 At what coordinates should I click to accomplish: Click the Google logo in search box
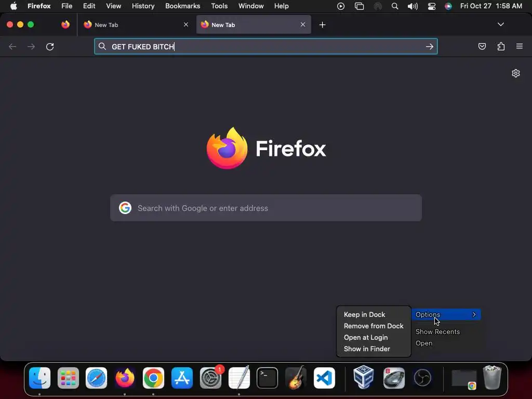click(125, 208)
